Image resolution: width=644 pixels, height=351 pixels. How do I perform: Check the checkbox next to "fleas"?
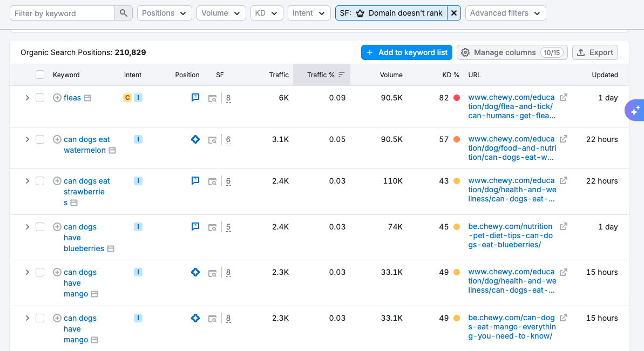point(40,97)
